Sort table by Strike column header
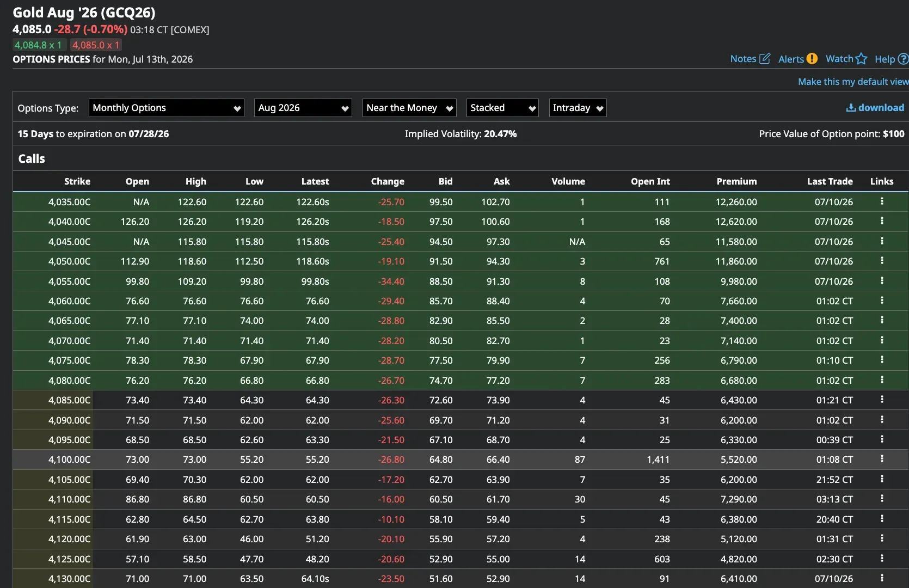 tap(77, 181)
